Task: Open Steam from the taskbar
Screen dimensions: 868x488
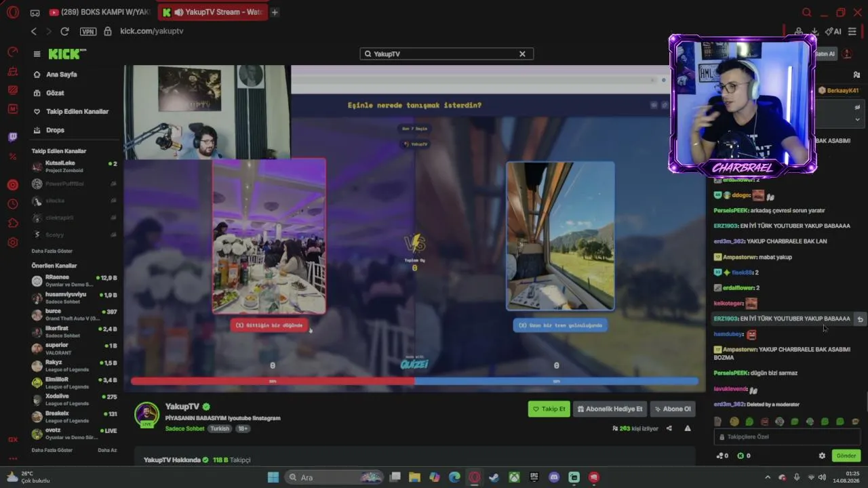Action: (494, 477)
